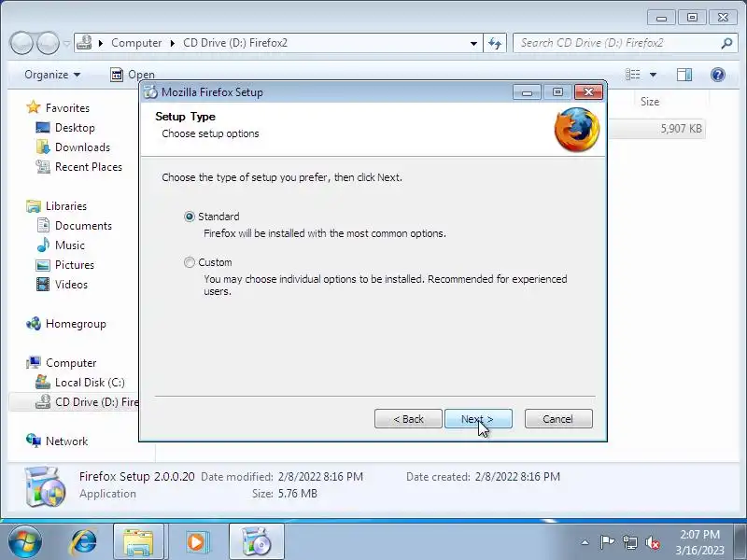Image resolution: width=747 pixels, height=560 pixels.
Task: Click the drive icon in the address bar
Action: coord(84,42)
